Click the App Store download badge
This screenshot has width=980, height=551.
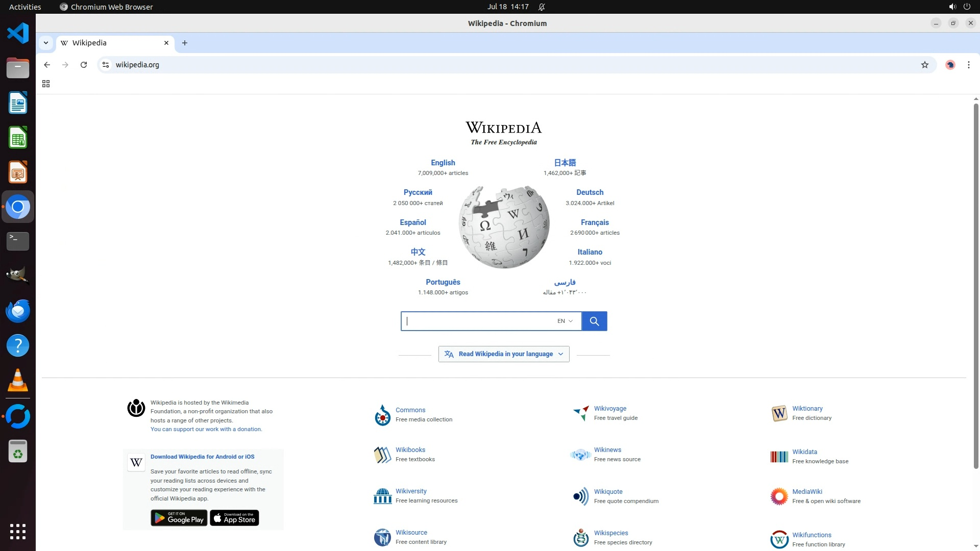pos(234,518)
